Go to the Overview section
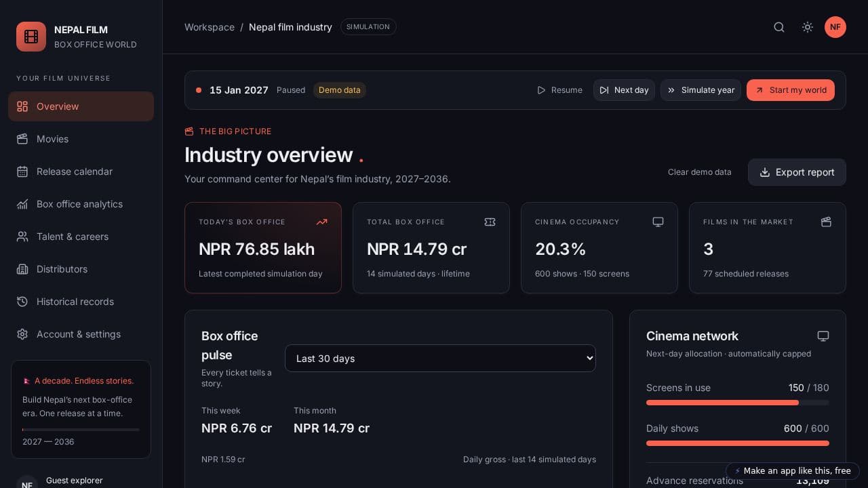The width and height of the screenshot is (868, 488). [81, 106]
